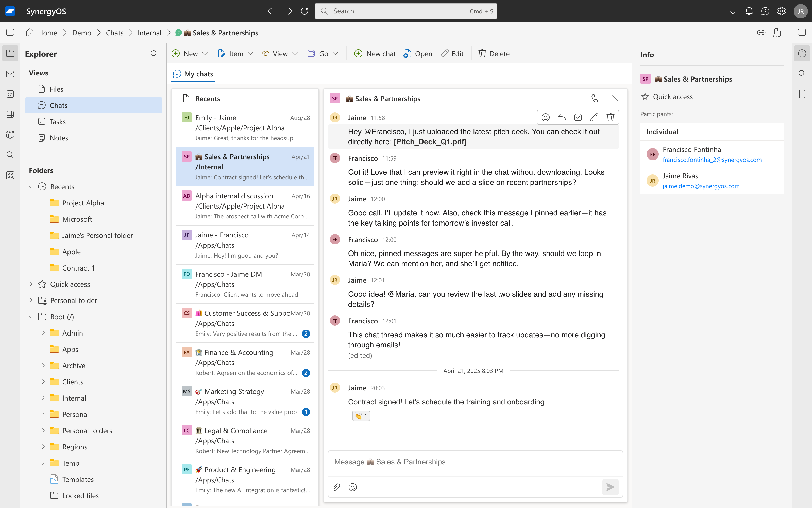812x508 pixels.
Task: Select the Files view
Action: [x=94, y=89]
